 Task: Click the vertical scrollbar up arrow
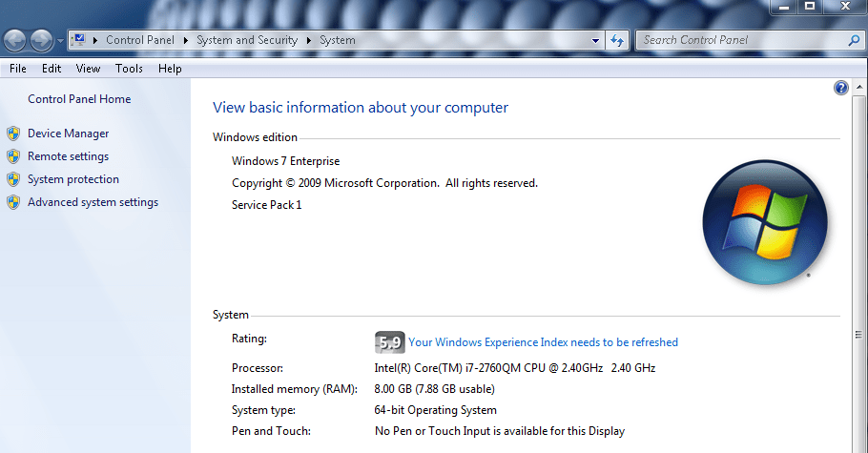coord(859,87)
